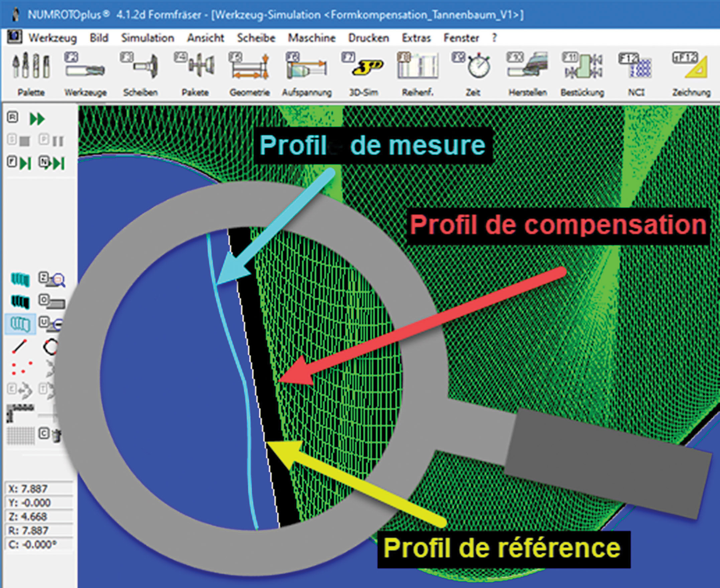Open the Simulation menu

(148, 38)
